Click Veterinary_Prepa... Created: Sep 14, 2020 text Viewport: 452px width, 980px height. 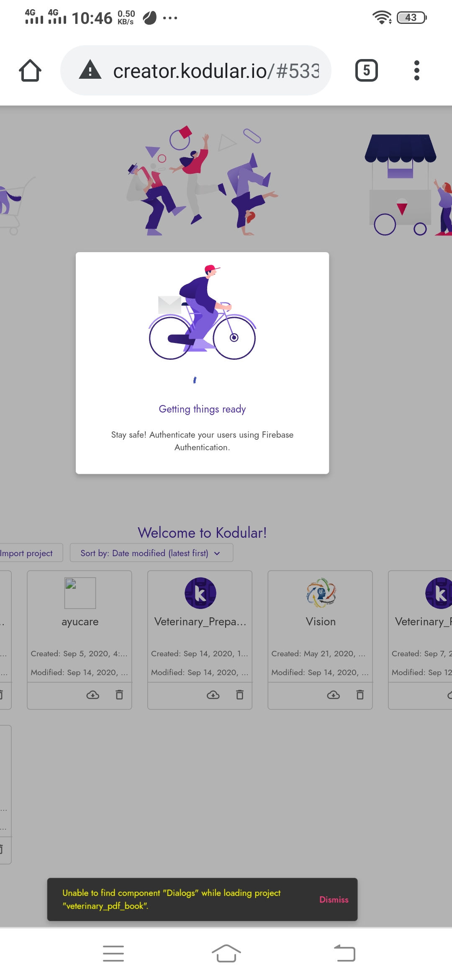pos(200,654)
